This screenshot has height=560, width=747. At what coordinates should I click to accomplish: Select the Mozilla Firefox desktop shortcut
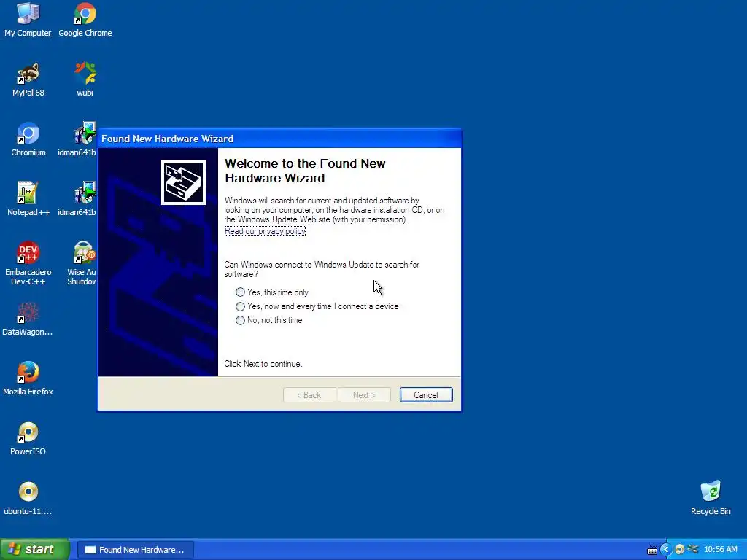pos(28,378)
